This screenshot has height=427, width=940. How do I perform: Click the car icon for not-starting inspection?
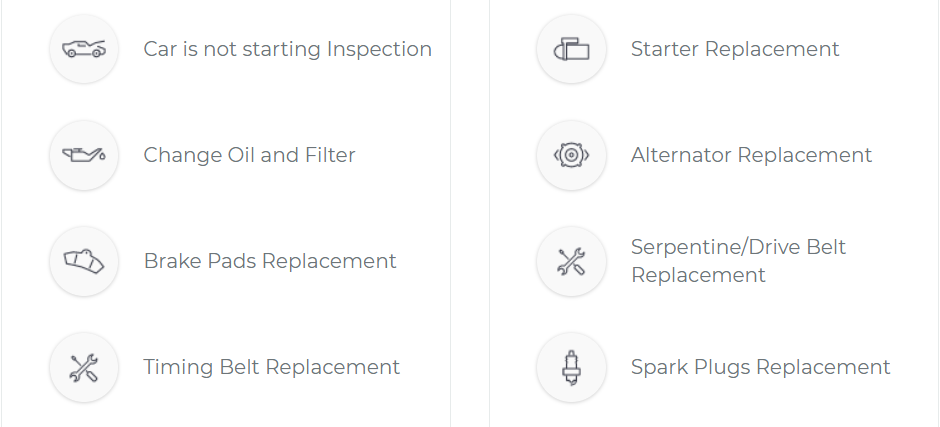pos(84,49)
